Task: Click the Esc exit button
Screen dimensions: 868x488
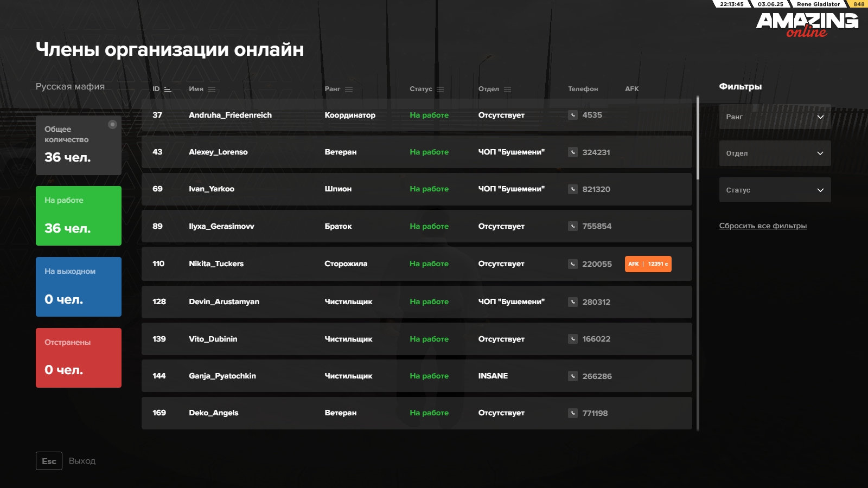Action: [x=49, y=461]
